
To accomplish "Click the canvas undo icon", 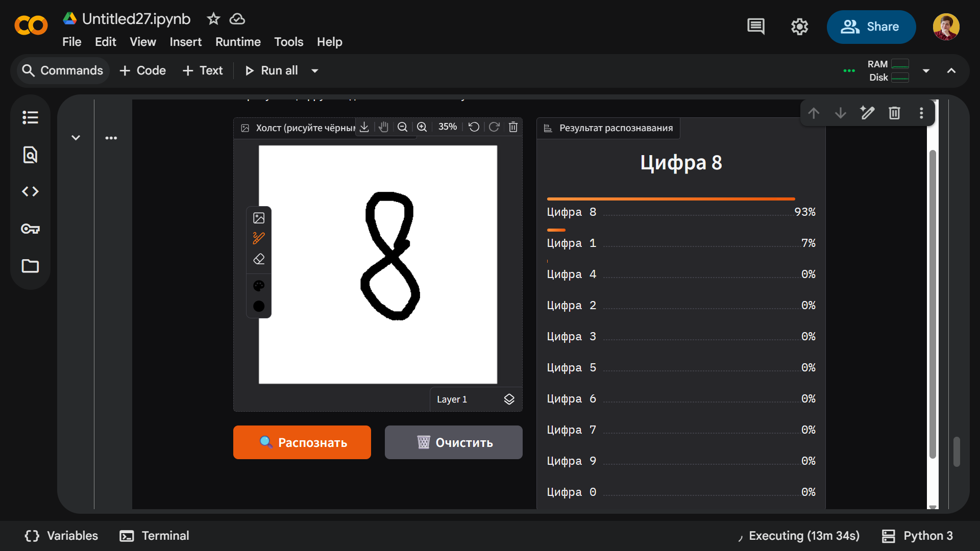I will pyautogui.click(x=474, y=127).
